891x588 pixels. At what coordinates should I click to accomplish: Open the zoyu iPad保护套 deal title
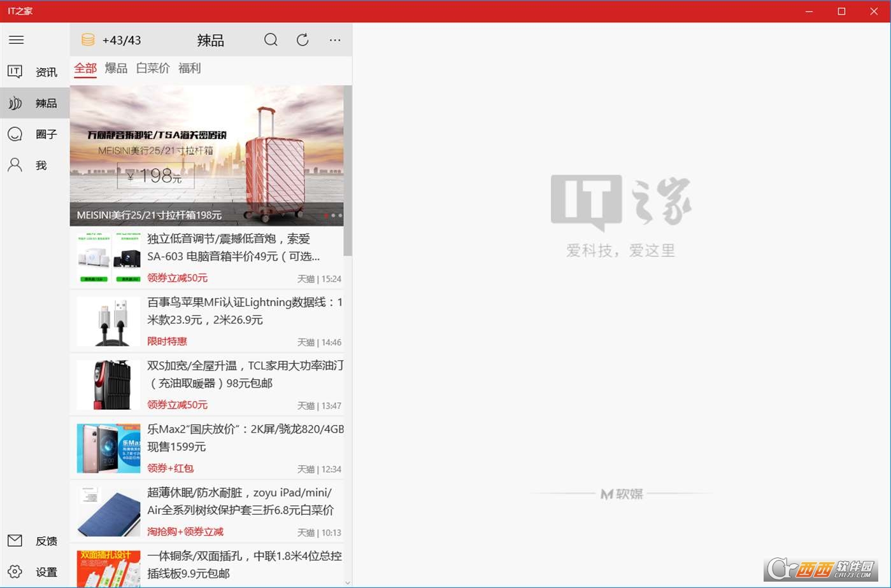pyautogui.click(x=241, y=501)
